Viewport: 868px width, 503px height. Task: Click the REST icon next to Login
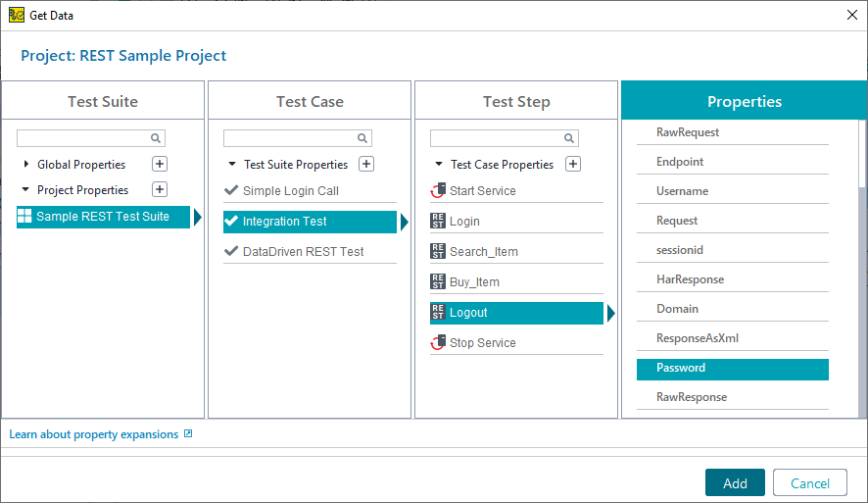pos(438,222)
